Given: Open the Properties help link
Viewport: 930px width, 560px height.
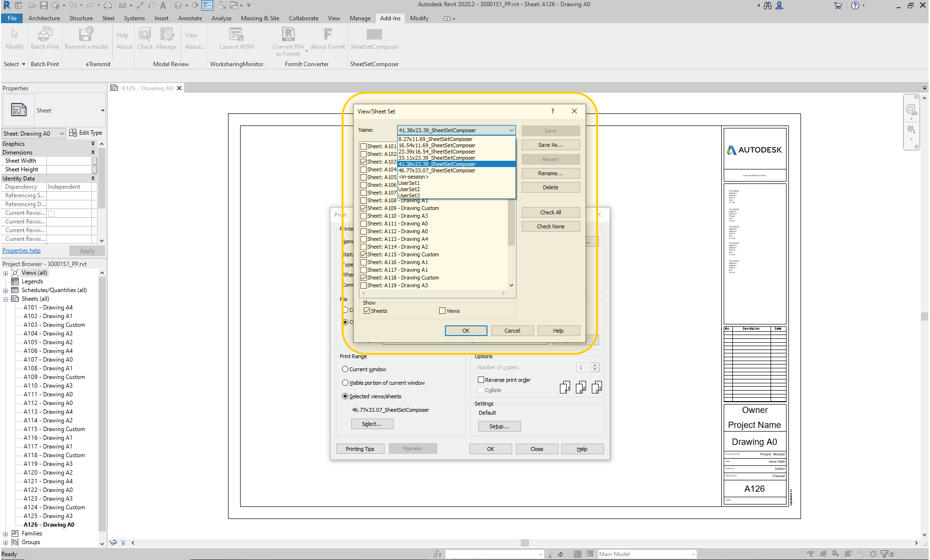Looking at the screenshot, I should pyautogui.click(x=21, y=251).
